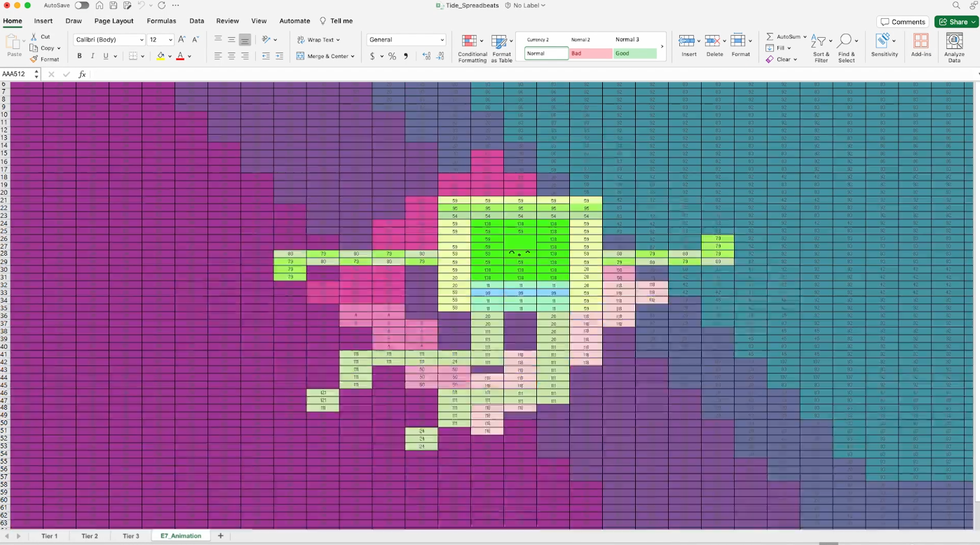Apply the yellow fill color bucket
The width and height of the screenshot is (980, 545).
161,56
